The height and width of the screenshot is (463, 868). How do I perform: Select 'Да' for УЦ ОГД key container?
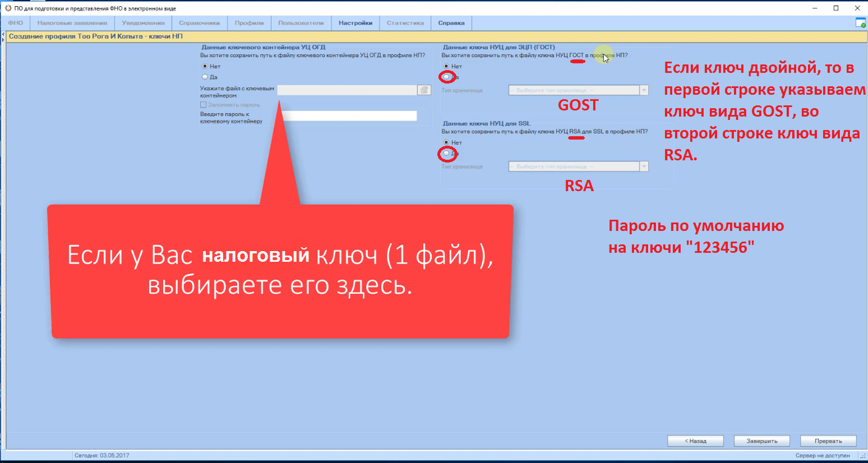pos(205,77)
